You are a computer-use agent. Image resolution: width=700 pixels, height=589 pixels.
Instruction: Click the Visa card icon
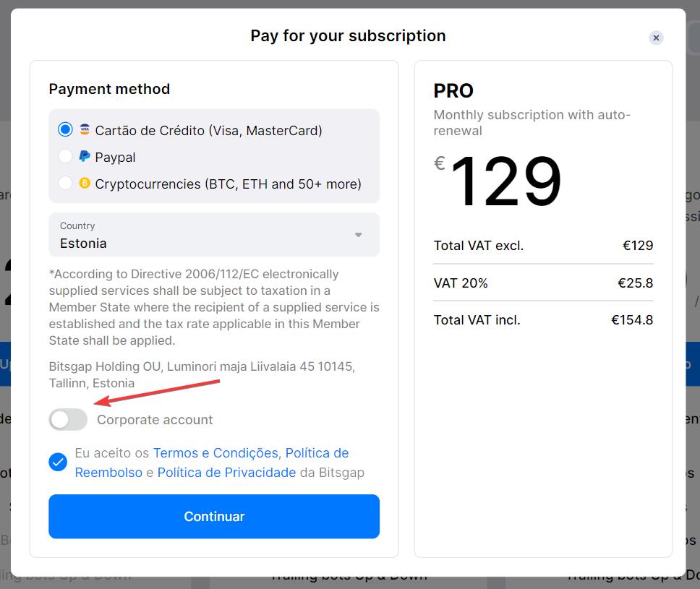click(85, 130)
